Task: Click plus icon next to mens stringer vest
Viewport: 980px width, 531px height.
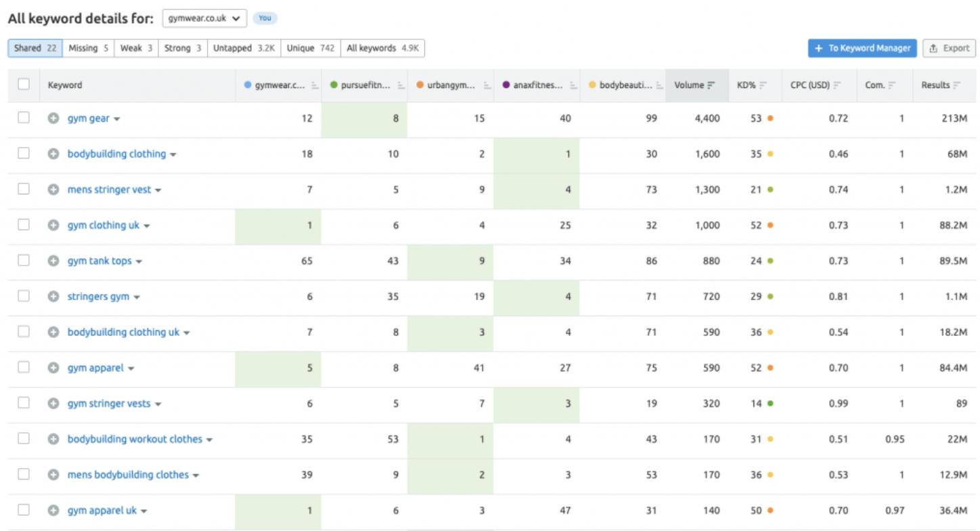Action: [x=53, y=190]
